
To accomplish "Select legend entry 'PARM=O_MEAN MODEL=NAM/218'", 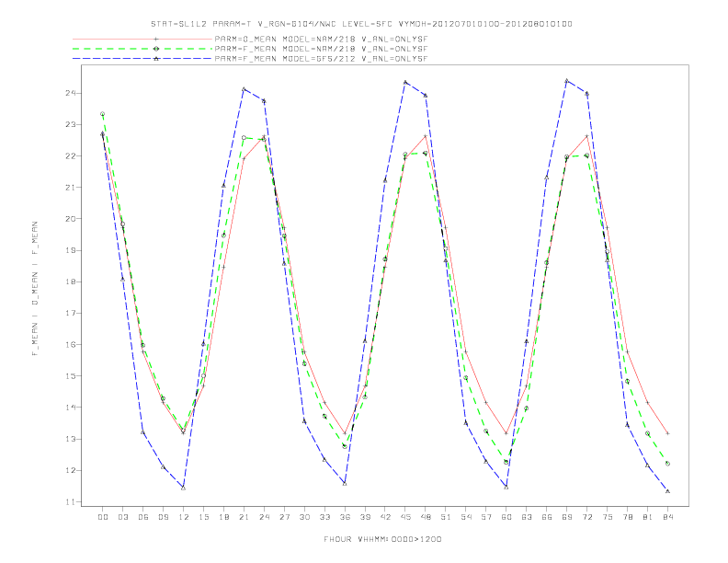I will (x=321, y=39).
